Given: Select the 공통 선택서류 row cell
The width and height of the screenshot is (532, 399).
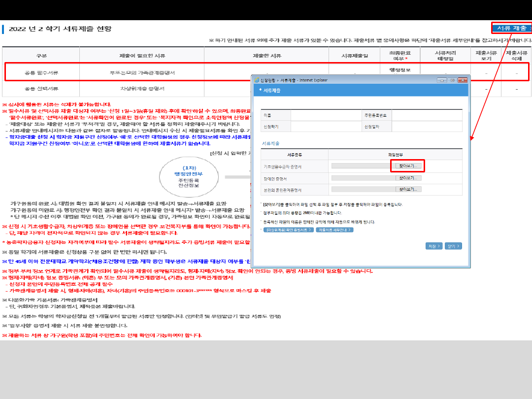Looking at the screenshot, I should click(x=41, y=89).
